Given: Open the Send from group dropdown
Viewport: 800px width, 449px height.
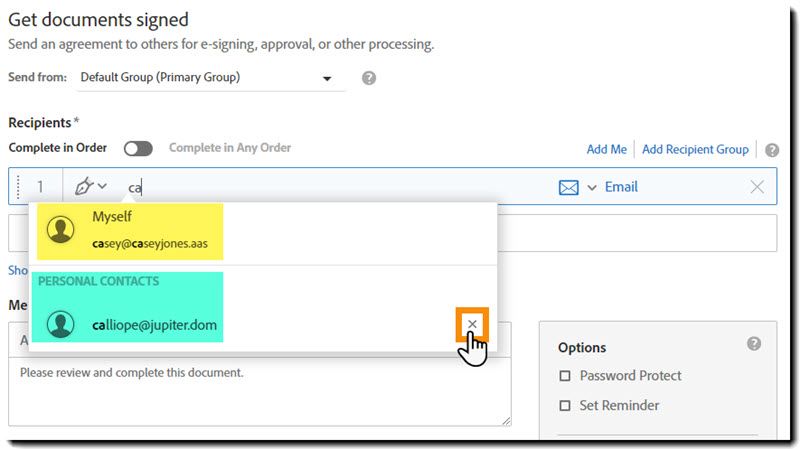Looking at the screenshot, I should pyautogui.click(x=326, y=78).
